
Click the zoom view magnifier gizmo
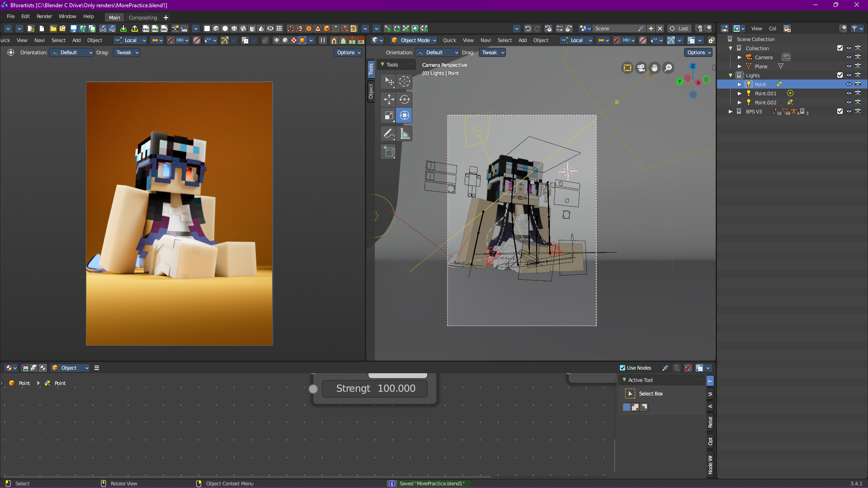tap(668, 68)
